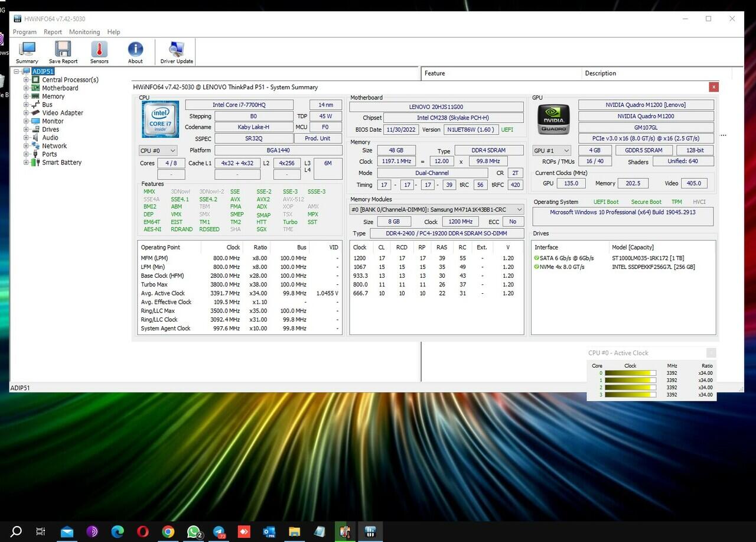The height and width of the screenshot is (542, 756).
Task: Click the INTEL SSDPEKKF256G7L drive entry
Action: point(653,267)
